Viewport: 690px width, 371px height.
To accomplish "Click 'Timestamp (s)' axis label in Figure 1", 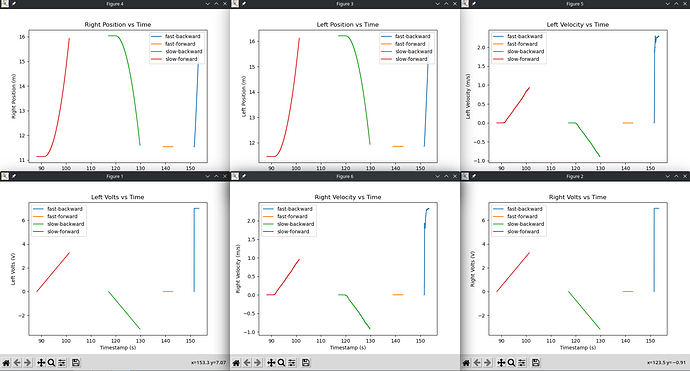I will [x=117, y=348].
